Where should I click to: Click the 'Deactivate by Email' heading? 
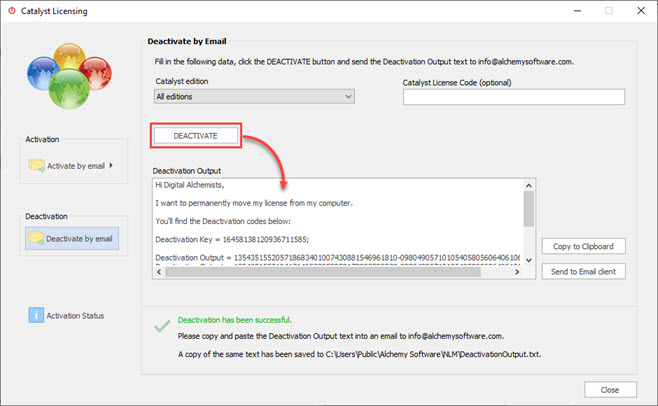[187, 41]
